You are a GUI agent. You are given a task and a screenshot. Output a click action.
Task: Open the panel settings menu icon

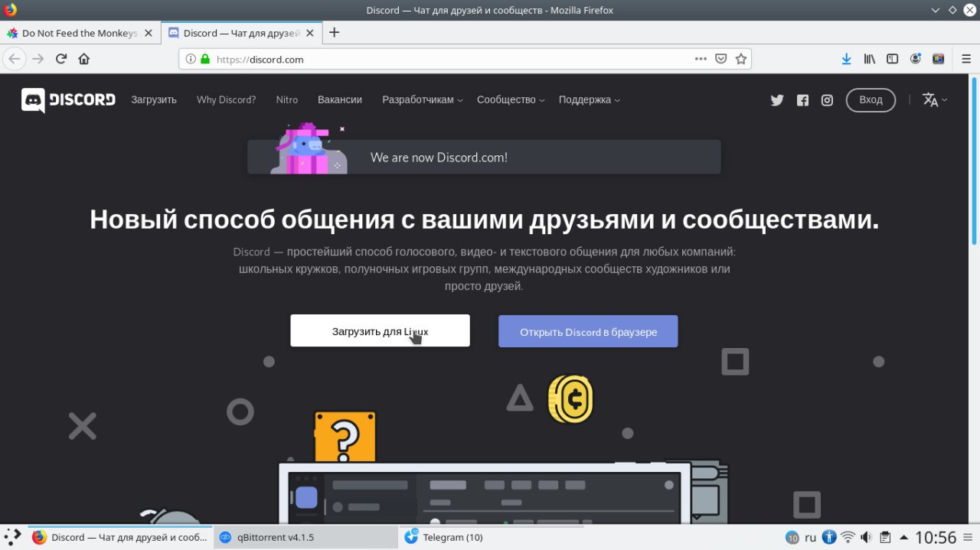click(969, 537)
